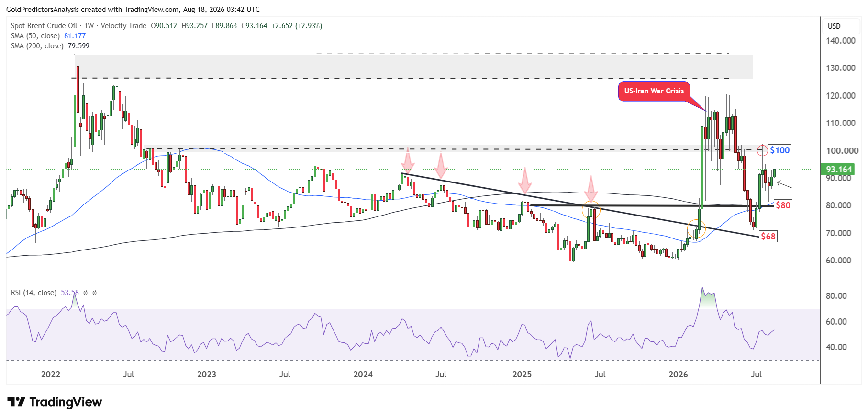Click the 2025 time axis label
The width and height of the screenshot is (868, 420).
click(x=522, y=375)
